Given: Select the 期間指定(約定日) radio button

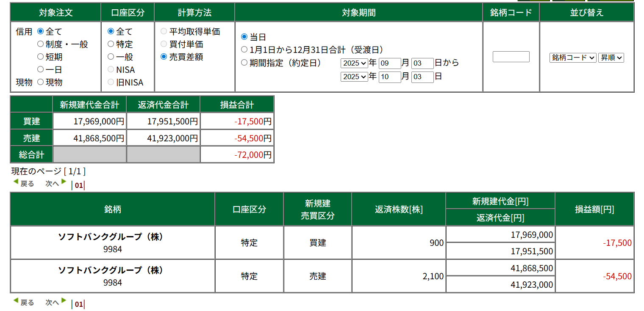Looking at the screenshot, I should [x=244, y=63].
